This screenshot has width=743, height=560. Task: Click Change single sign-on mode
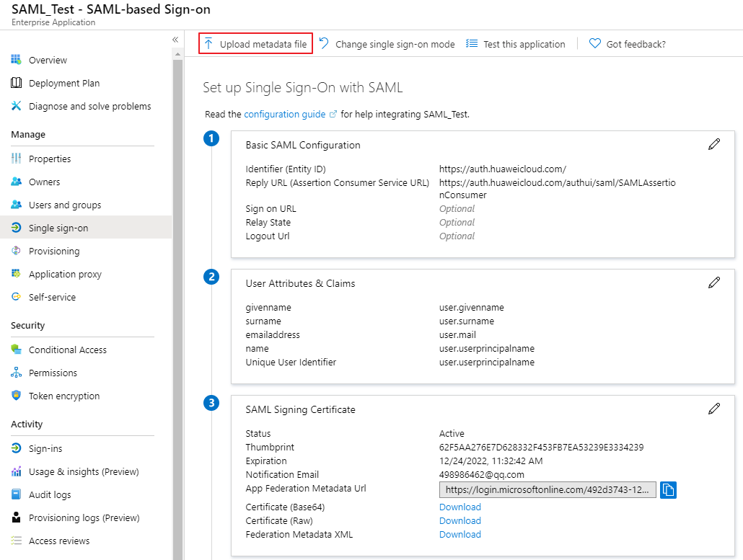click(387, 44)
